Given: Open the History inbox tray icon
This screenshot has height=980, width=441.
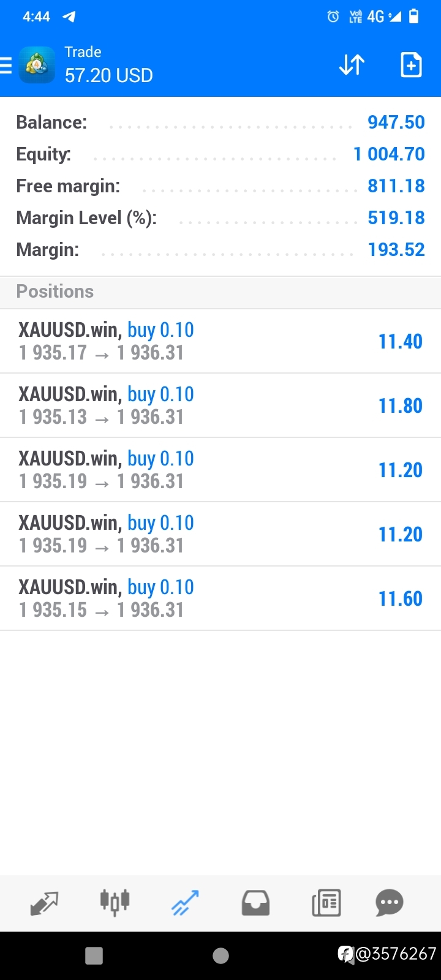Looking at the screenshot, I should tap(255, 903).
